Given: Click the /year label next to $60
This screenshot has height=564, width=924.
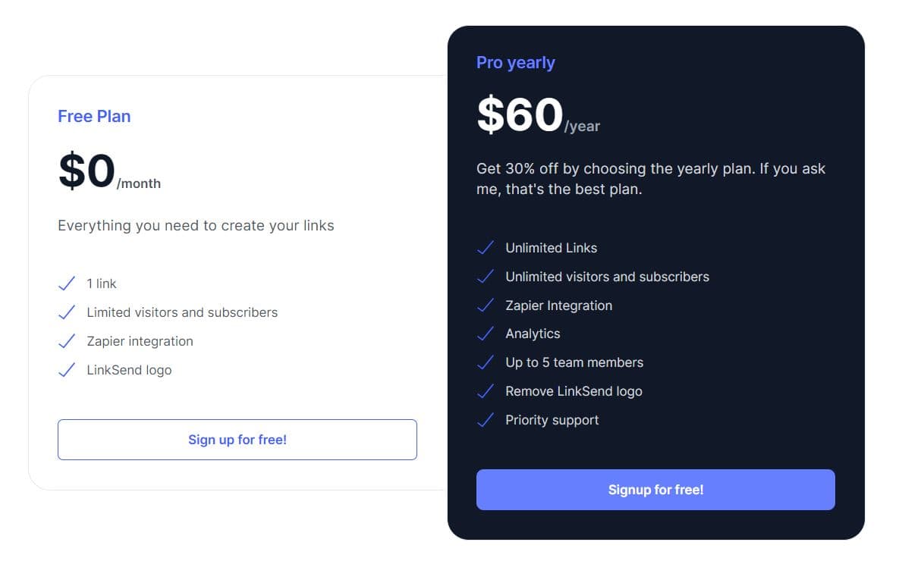Looking at the screenshot, I should pos(583,127).
